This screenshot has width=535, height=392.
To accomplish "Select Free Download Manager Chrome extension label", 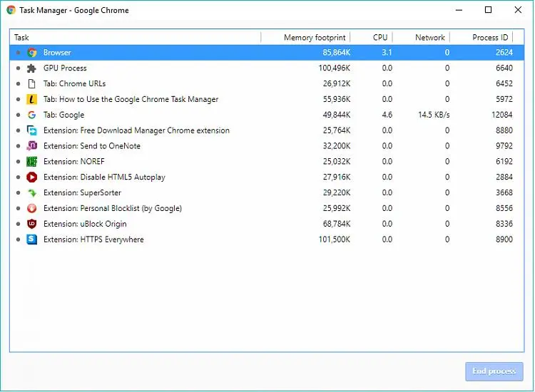I will point(136,130).
